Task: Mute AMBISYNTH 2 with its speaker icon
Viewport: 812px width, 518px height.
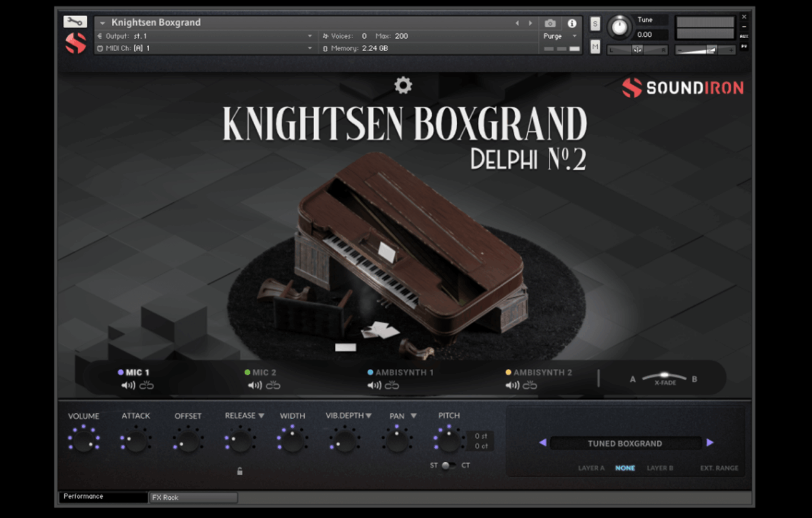Action: pyautogui.click(x=512, y=385)
